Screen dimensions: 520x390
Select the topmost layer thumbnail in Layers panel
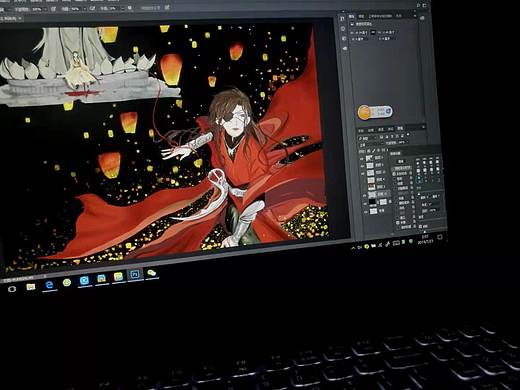point(369,158)
